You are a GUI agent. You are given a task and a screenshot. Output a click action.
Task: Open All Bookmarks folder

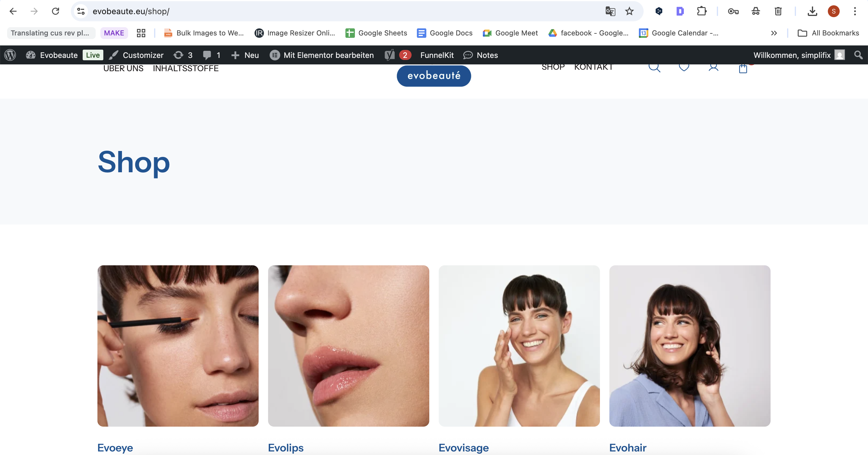(x=828, y=33)
